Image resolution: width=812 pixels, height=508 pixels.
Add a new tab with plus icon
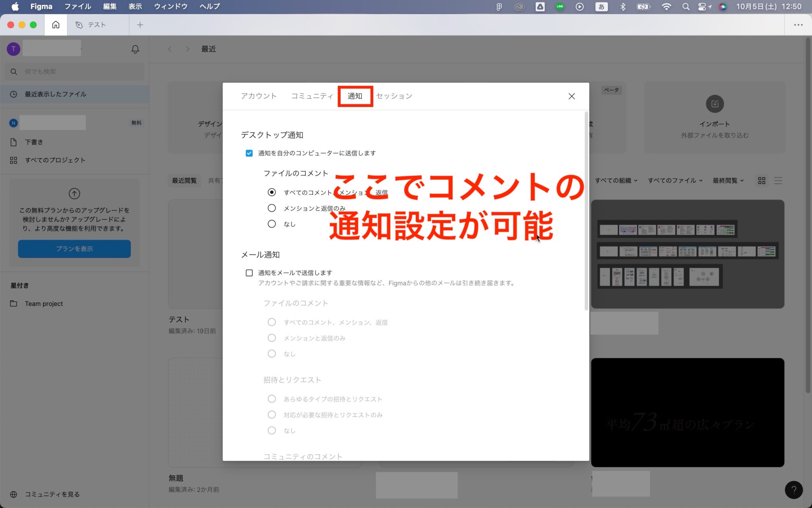tap(140, 25)
